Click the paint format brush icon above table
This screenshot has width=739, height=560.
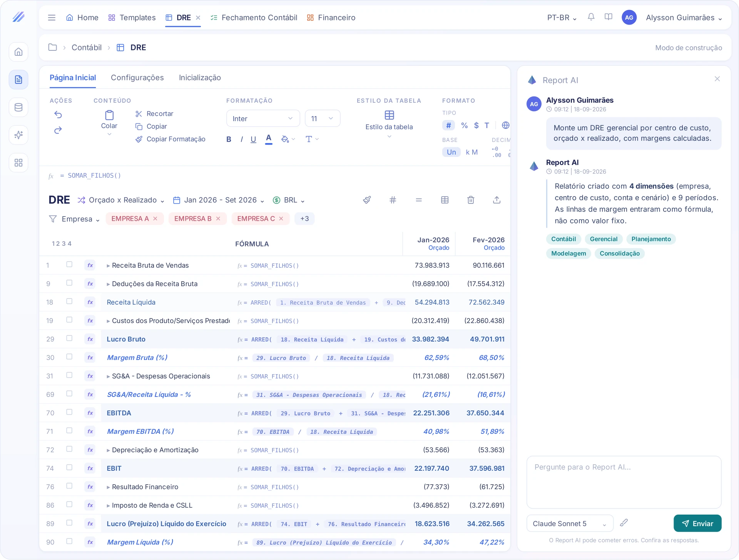(x=367, y=200)
